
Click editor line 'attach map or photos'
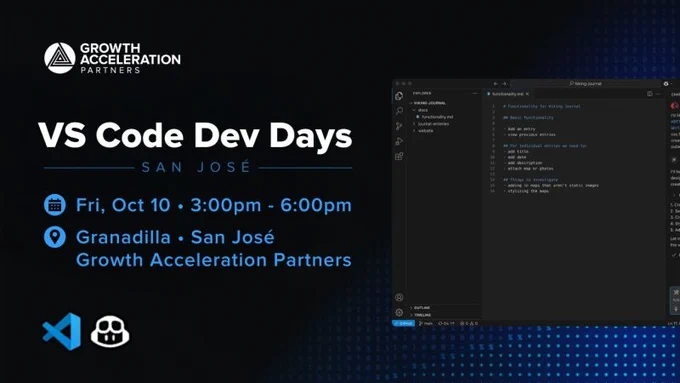(528, 168)
